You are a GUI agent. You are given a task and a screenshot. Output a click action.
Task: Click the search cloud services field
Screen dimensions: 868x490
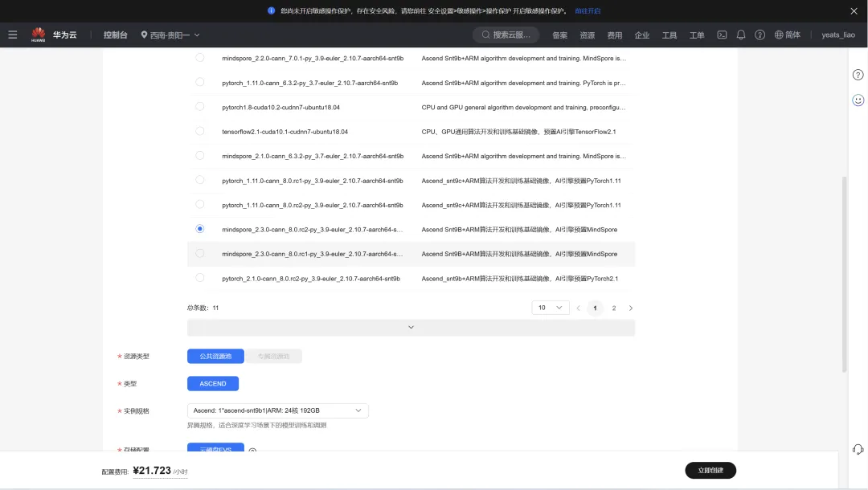pyautogui.click(x=506, y=35)
